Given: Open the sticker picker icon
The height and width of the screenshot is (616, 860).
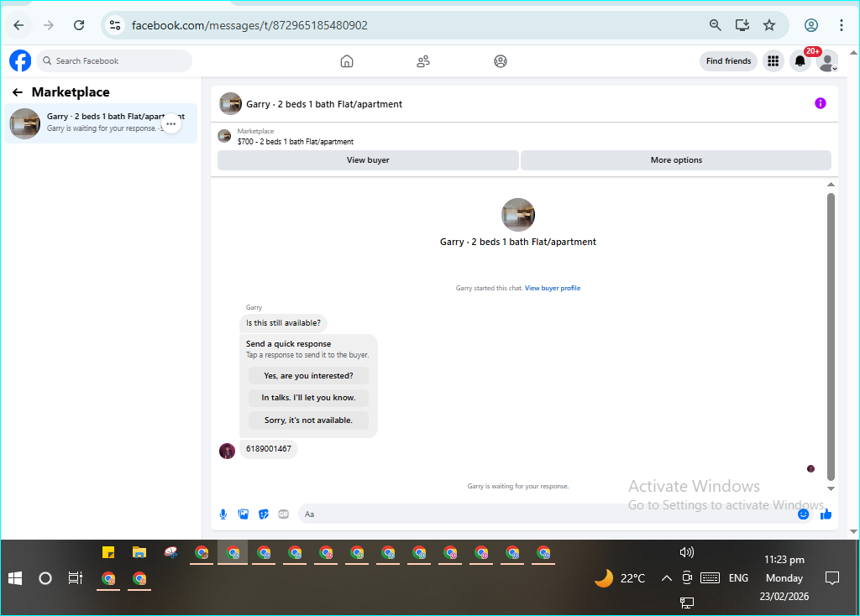Looking at the screenshot, I should (264, 514).
